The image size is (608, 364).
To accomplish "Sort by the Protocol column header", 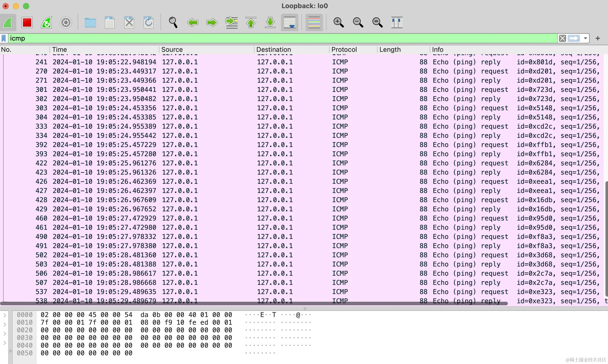I will (x=344, y=50).
